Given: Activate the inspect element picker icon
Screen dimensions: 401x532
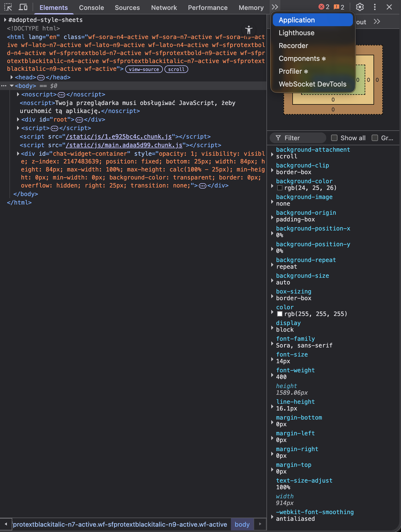Looking at the screenshot, I should (8, 7).
